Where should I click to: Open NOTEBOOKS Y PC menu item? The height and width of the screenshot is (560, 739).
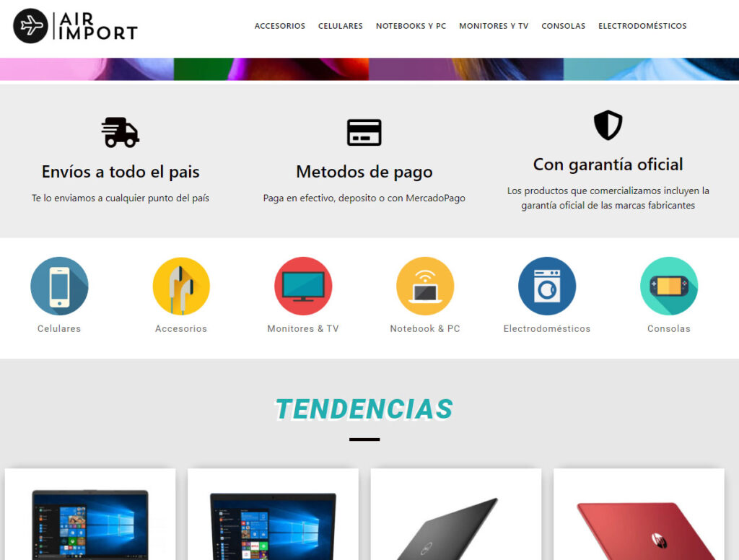[x=411, y=26]
